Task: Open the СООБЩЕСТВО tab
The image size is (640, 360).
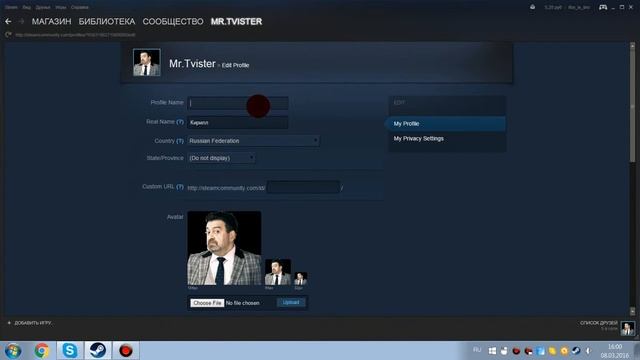Action: click(173, 22)
